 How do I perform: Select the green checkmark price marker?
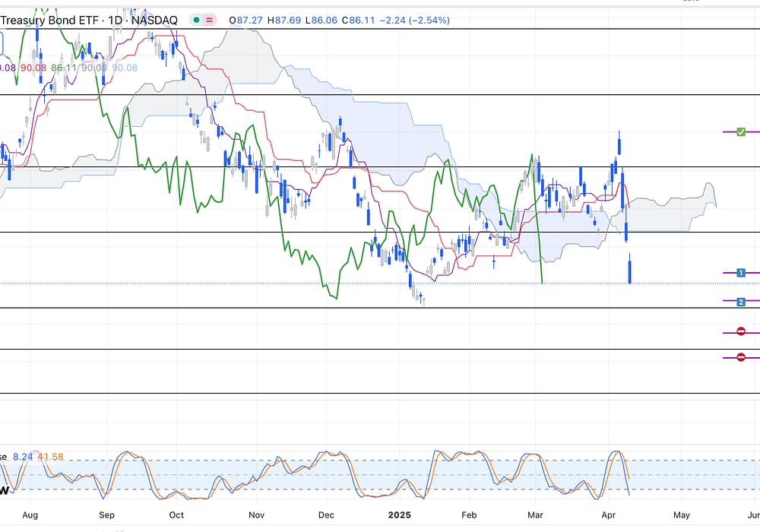tap(741, 132)
